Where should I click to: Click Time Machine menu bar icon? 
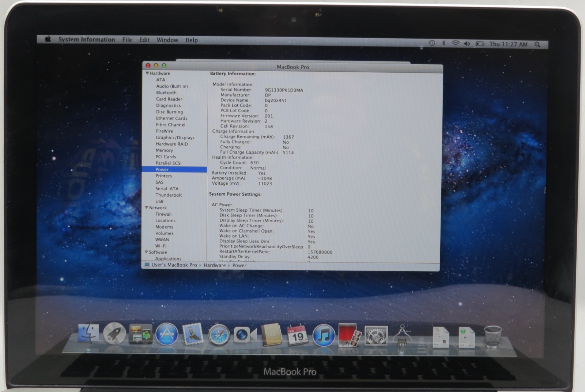pyautogui.click(x=432, y=43)
